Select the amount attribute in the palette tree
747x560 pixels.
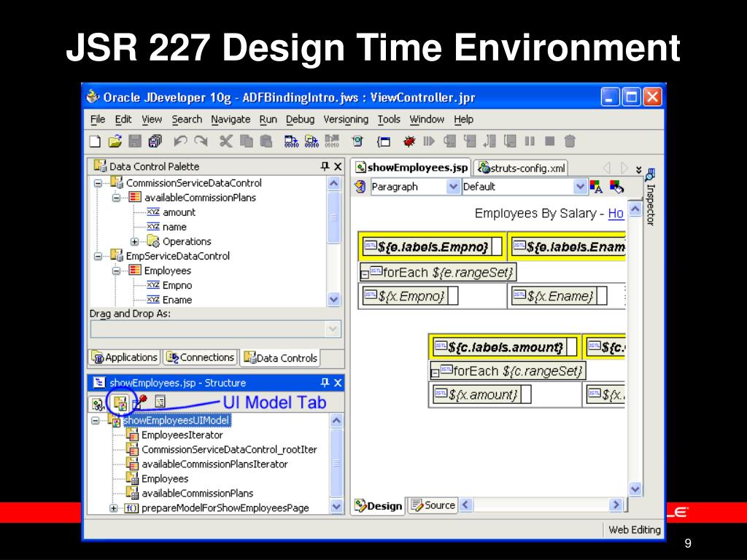(179, 212)
